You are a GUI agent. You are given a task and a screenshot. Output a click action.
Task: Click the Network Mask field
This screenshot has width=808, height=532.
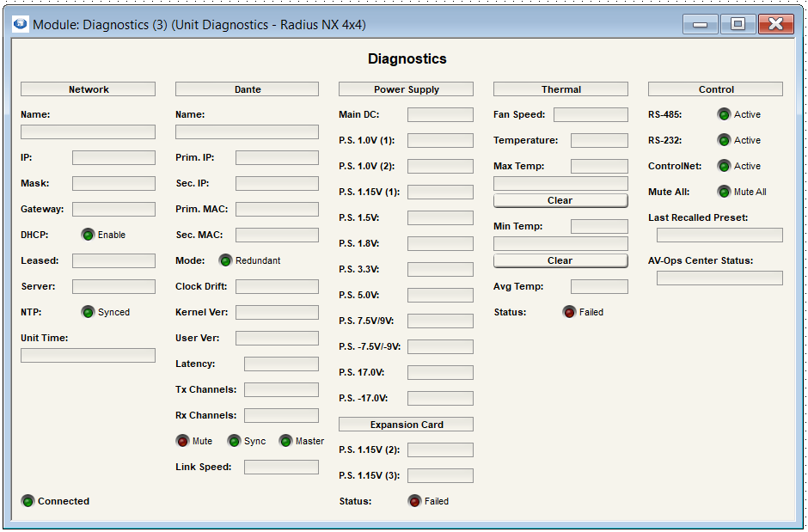tap(113, 183)
